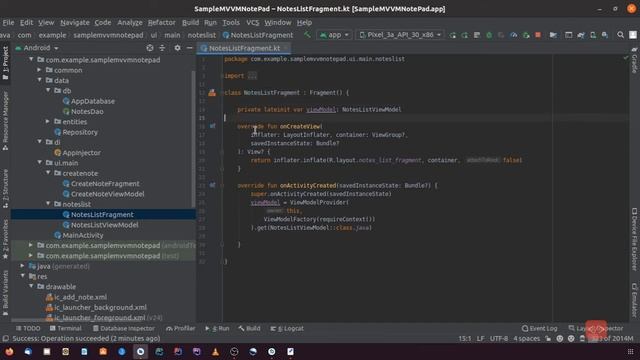The image size is (640, 360).
Task: Open the Resource Manager side tab
Action: point(5,121)
